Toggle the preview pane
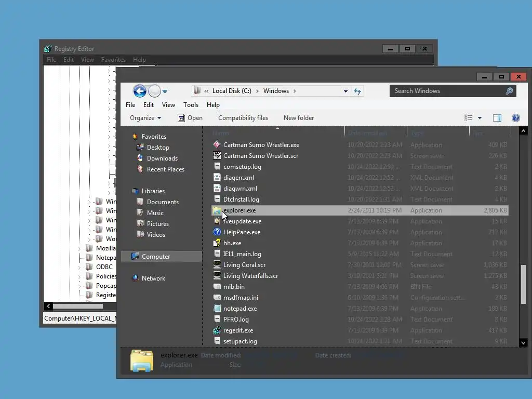532x399 pixels. tap(497, 118)
